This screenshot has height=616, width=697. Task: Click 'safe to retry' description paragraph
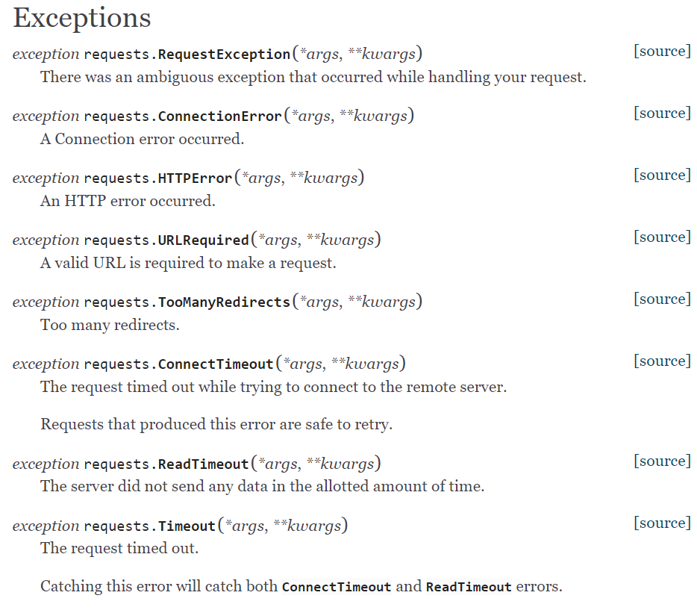(216, 424)
